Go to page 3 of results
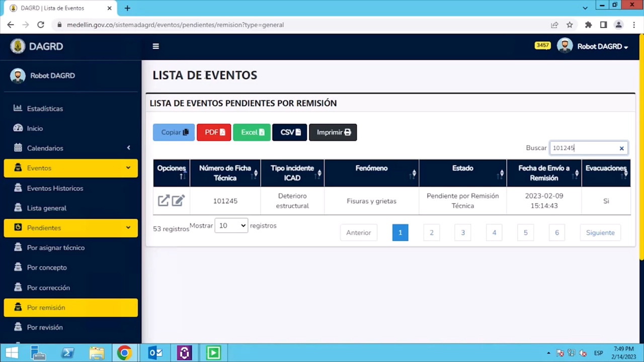 tap(462, 232)
